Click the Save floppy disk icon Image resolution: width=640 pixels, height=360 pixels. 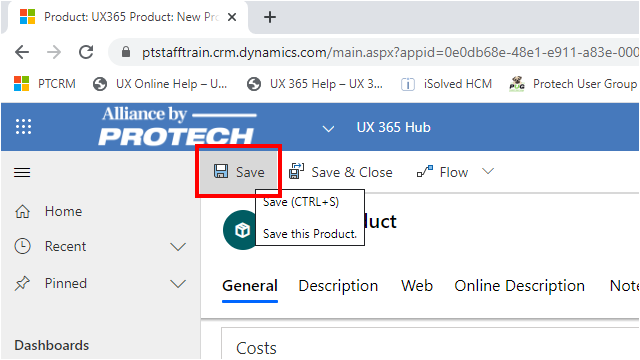coord(221,171)
